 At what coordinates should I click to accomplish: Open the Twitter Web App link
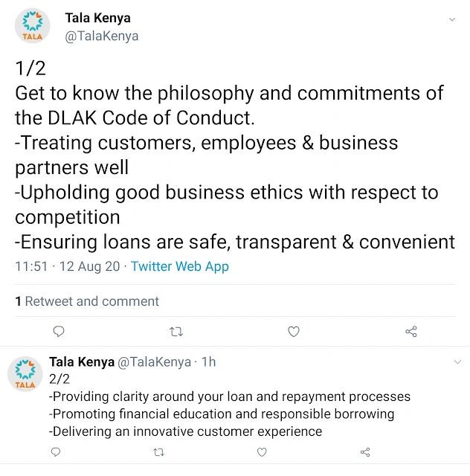pos(180,266)
